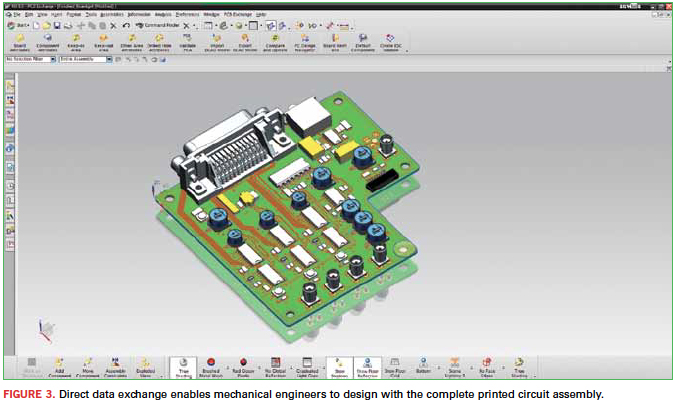Click Add Component in the bottom toolbar
Image resolution: width=676 pixels, height=402 pixels.
click(x=60, y=363)
